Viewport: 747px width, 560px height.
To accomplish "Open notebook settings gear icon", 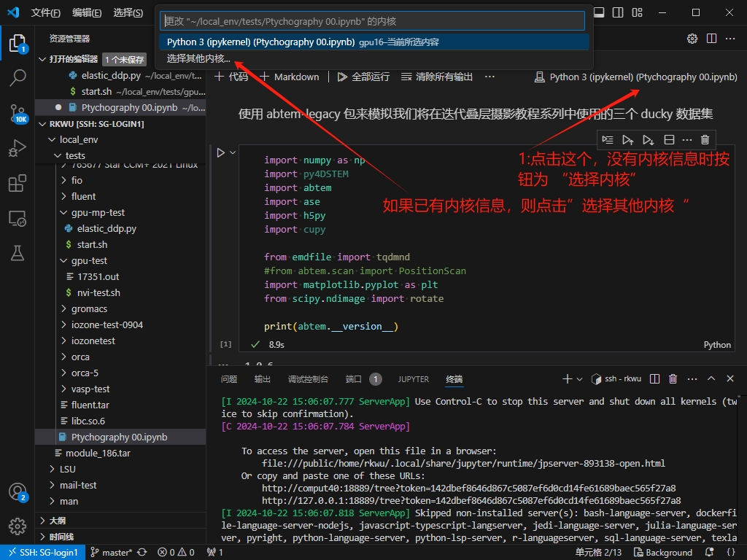I will point(692,39).
